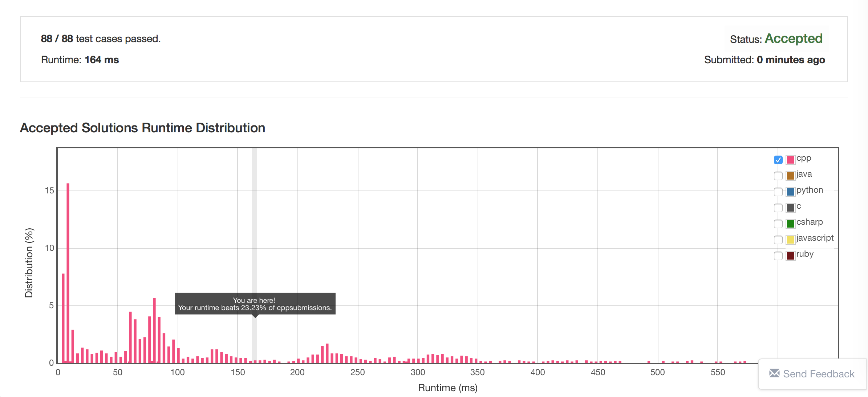Click the 'Distribution (%)' axis label
The image size is (868, 397).
29,263
